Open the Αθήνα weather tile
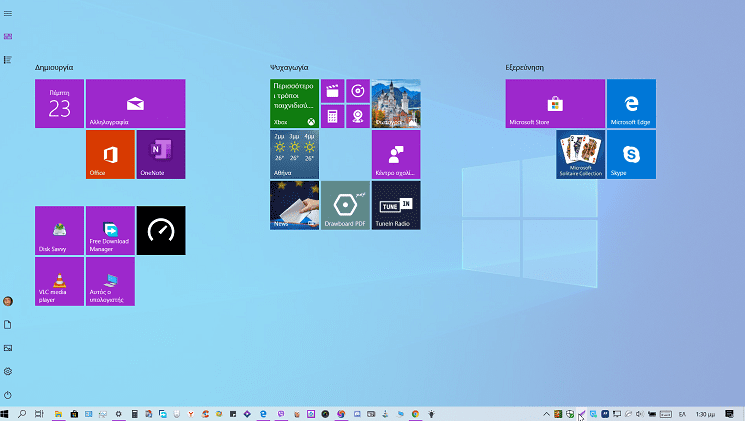The image size is (745, 421). point(295,154)
